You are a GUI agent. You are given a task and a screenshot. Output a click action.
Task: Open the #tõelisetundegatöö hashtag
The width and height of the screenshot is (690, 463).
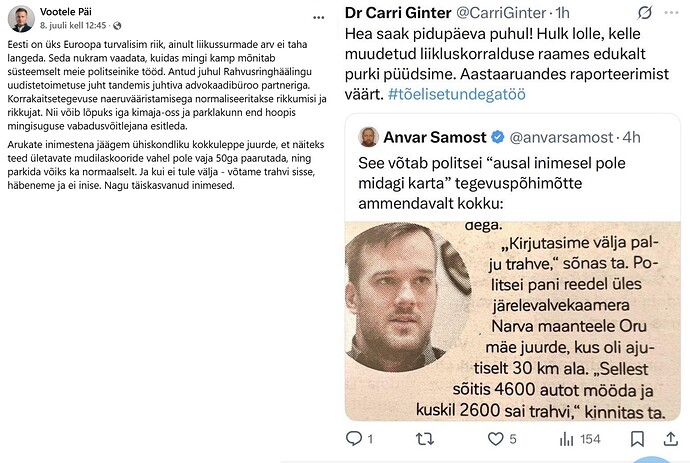coord(457,94)
